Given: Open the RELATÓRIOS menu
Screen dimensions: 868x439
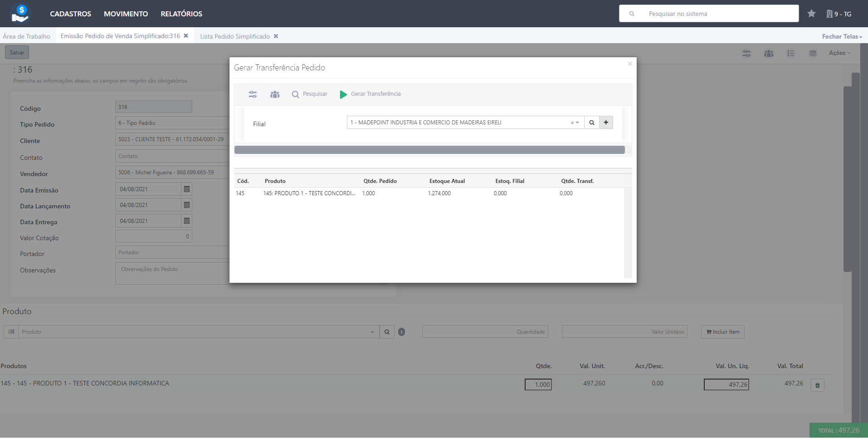Looking at the screenshot, I should point(181,14).
